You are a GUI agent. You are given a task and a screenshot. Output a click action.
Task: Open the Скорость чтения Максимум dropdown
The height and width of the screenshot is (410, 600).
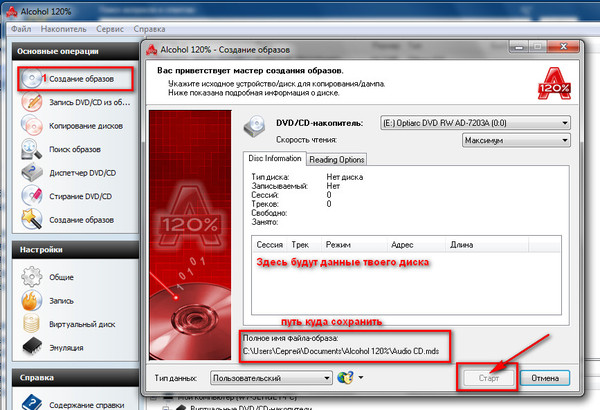pos(516,140)
